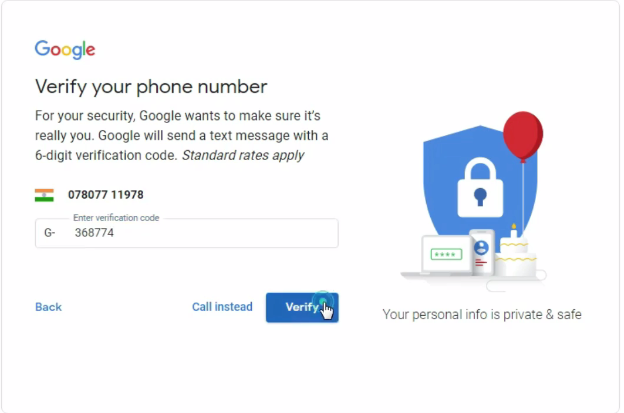Click the Call instead link
Screen dimensions: 624x413
click(222, 307)
